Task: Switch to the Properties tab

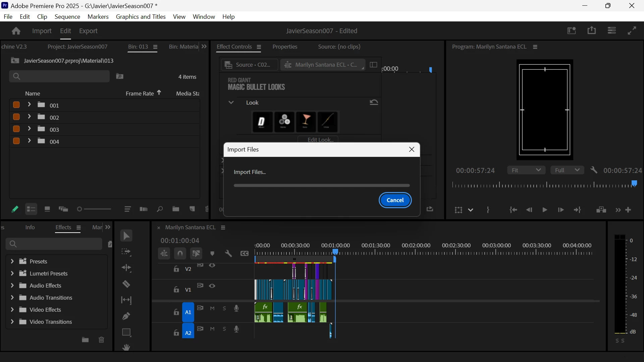Action: coord(285,47)
